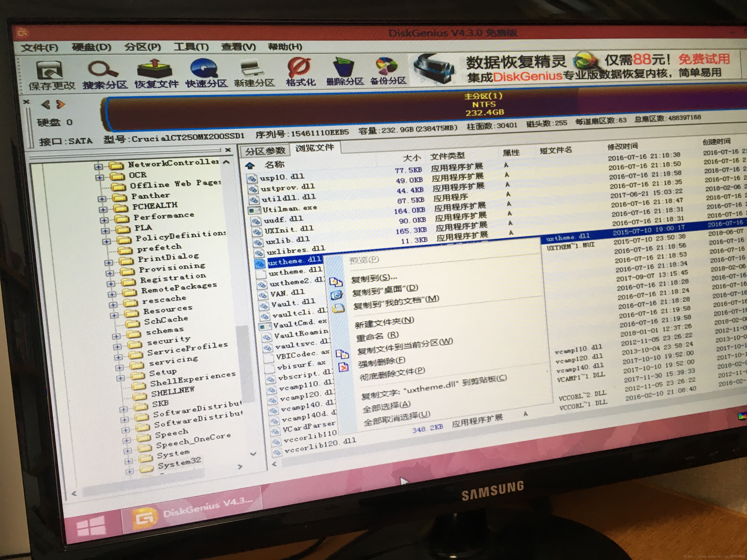This screenshot has height=560, width=747.
Task: Click the Utilman.exe application icon
Action: [x=254, y=210]
